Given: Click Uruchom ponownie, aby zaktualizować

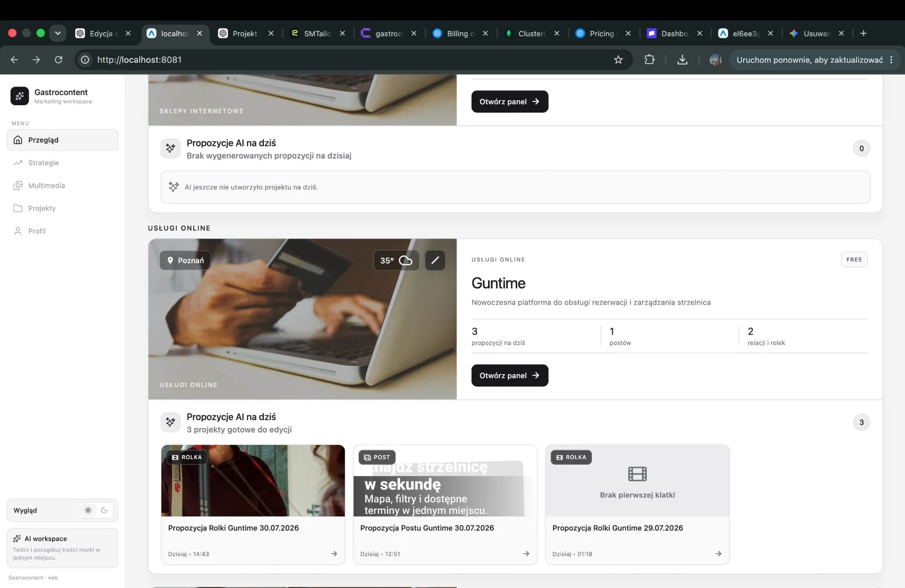Looking at the screenshot, I should click(x=809, y=60).
